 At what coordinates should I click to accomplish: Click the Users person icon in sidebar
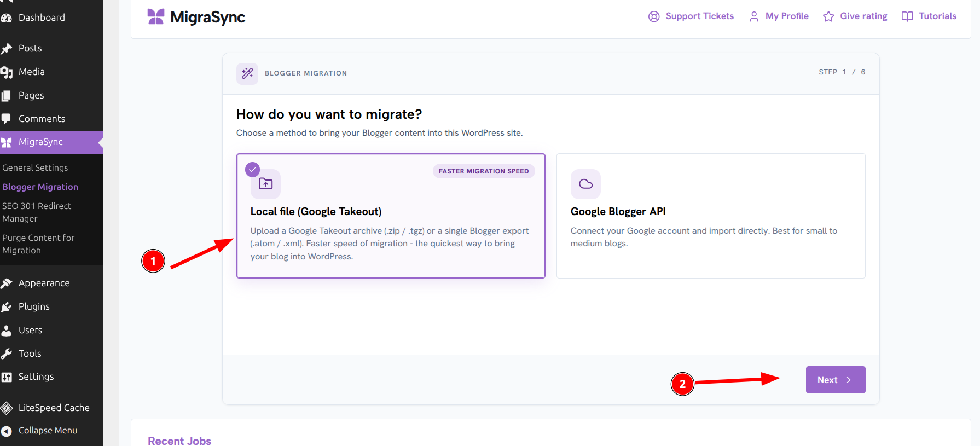click(7, 331)
